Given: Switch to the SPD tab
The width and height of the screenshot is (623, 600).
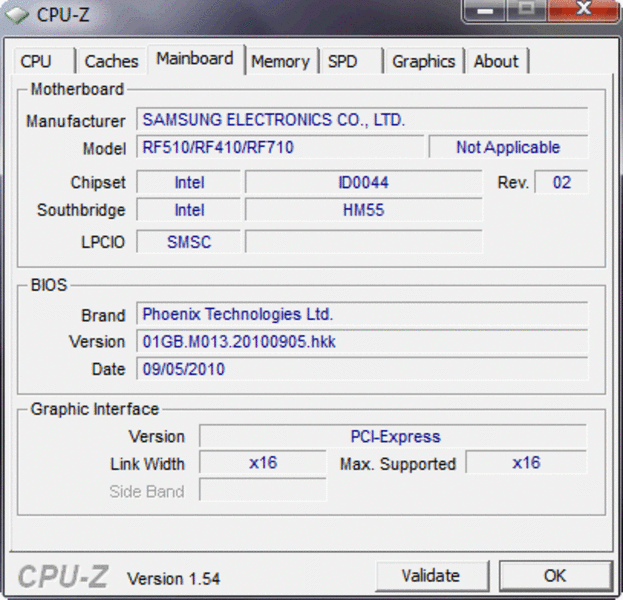Looking at the screenshot, I should tap(351, 61).
